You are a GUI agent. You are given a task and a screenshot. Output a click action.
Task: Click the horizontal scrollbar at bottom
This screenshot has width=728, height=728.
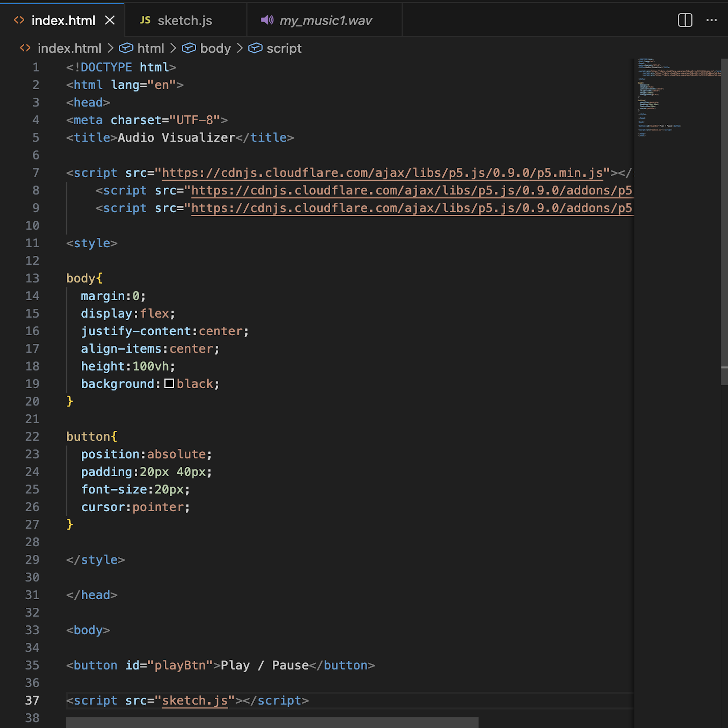click(x=272, y=723)
